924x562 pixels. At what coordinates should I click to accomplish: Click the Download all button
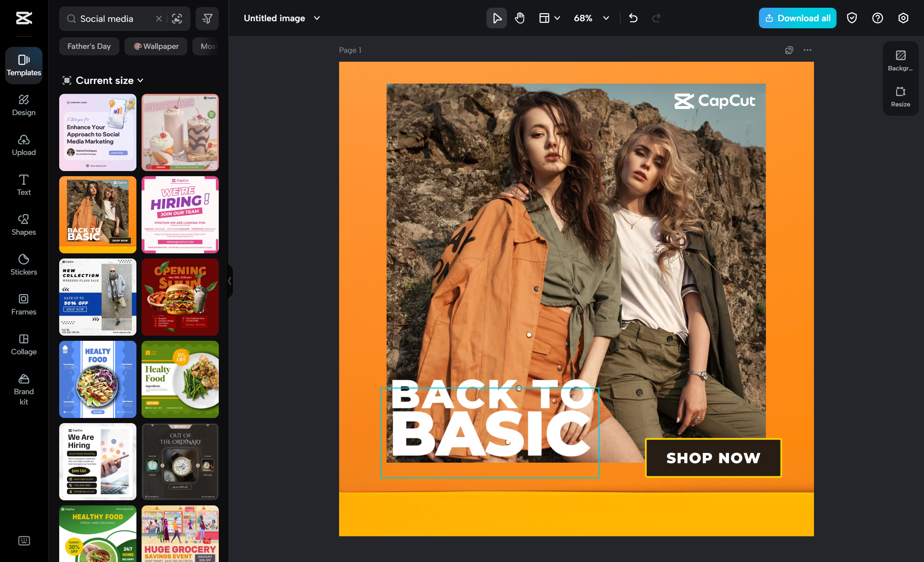(797, 18)
